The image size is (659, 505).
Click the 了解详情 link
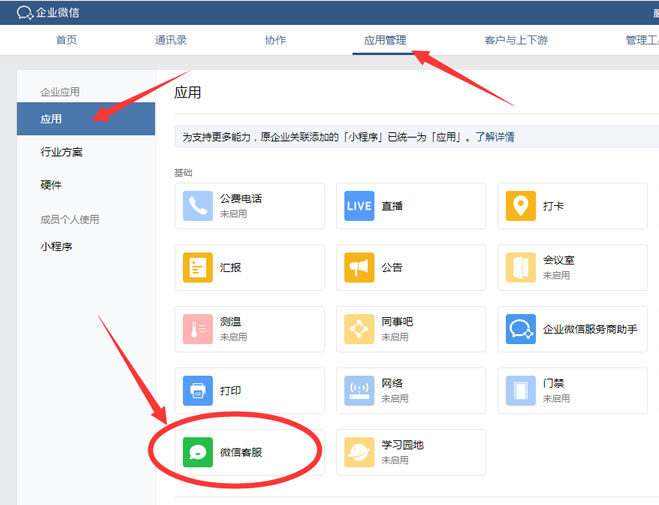(495, 136)
